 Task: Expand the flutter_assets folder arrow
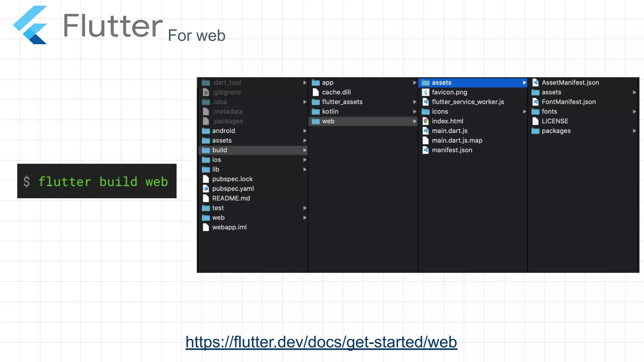414,102
